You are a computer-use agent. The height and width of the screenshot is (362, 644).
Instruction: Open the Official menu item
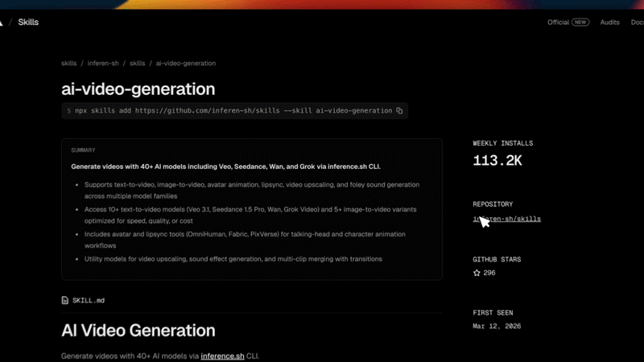pyautogui.click(x=558, y=23)
